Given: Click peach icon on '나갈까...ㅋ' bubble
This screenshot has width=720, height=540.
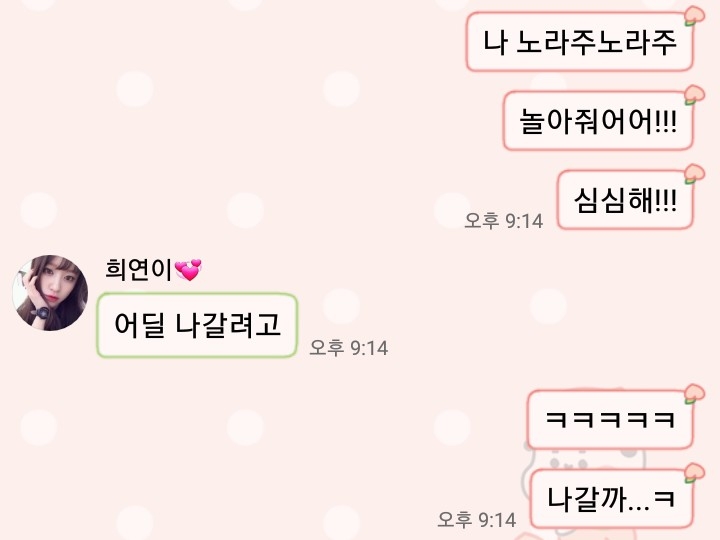Looking at the screenshot, I should [x=694, y=473].
